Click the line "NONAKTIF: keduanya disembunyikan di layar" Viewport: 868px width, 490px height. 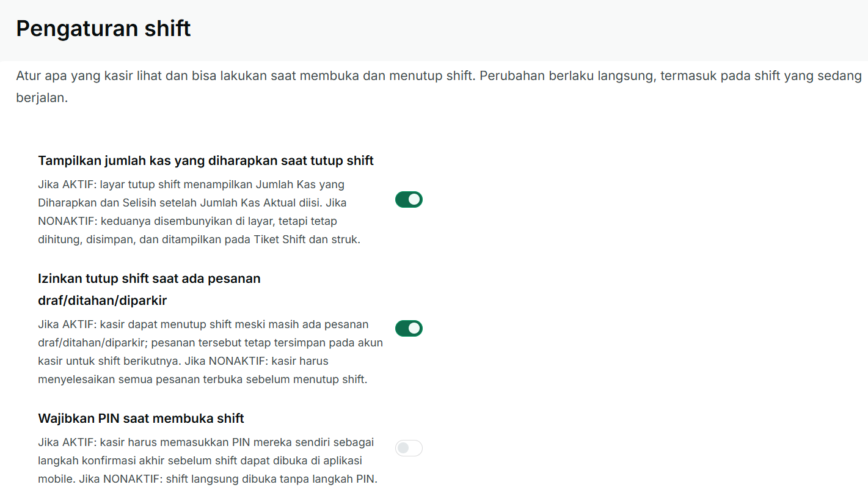(188, 221)
